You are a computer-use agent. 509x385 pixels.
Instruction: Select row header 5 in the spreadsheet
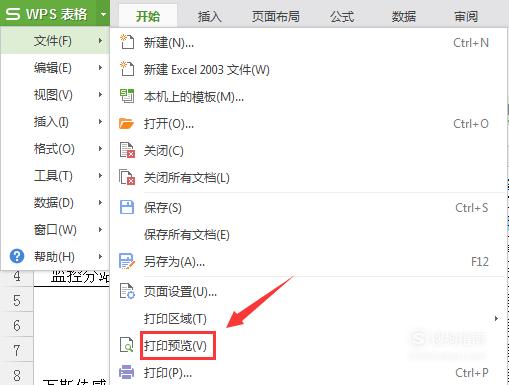17,300
